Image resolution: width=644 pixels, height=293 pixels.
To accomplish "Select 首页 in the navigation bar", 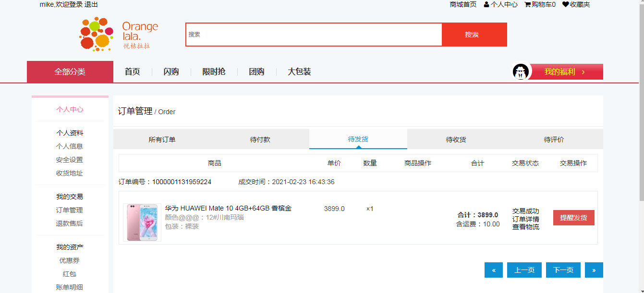I will [132, 72].
